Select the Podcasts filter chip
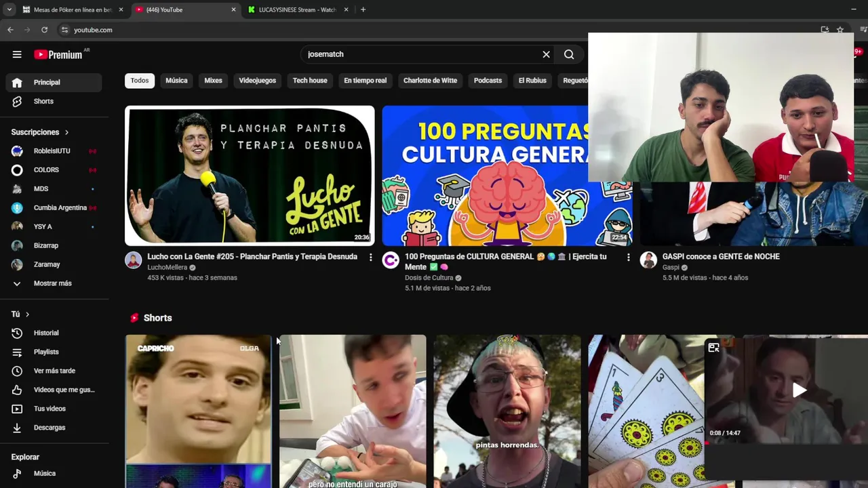This screenshot has height=488, width=868. [488, 81]
